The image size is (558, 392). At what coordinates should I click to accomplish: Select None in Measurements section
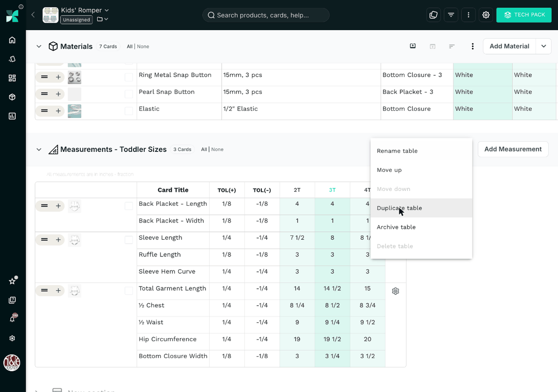[x=217, y=150]
